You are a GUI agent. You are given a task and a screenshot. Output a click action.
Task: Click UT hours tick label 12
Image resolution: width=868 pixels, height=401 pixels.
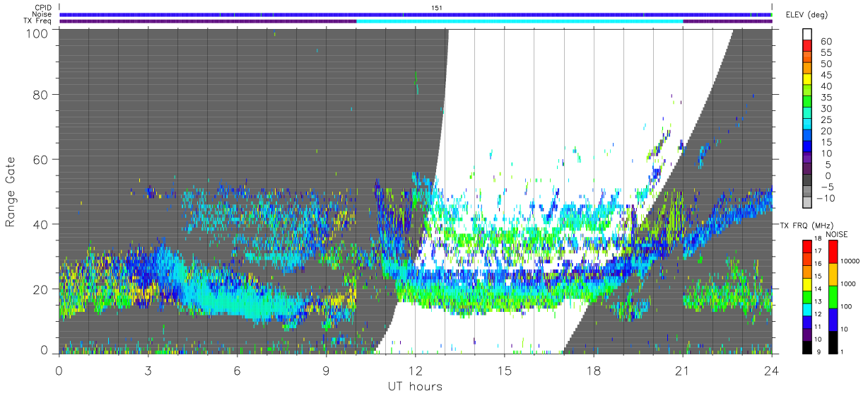[416, 370]
